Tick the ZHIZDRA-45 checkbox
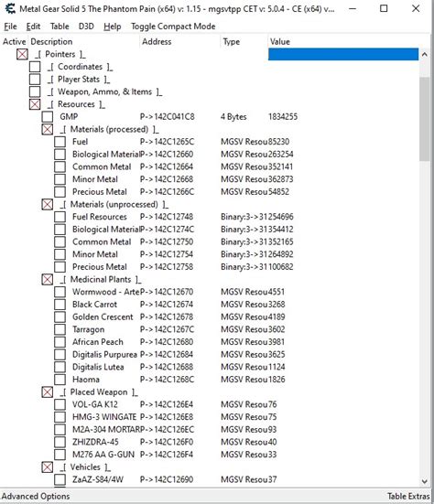The image size is (434, 504). coord(60,442)
